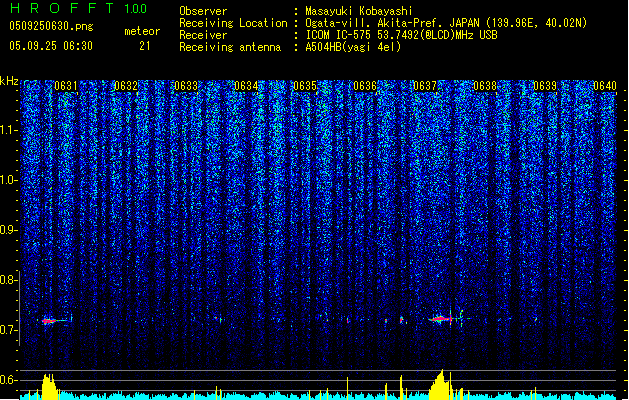629x400 pixels.
Task: Click the large red meteor echo near 0637
Action: coord(440,319)
